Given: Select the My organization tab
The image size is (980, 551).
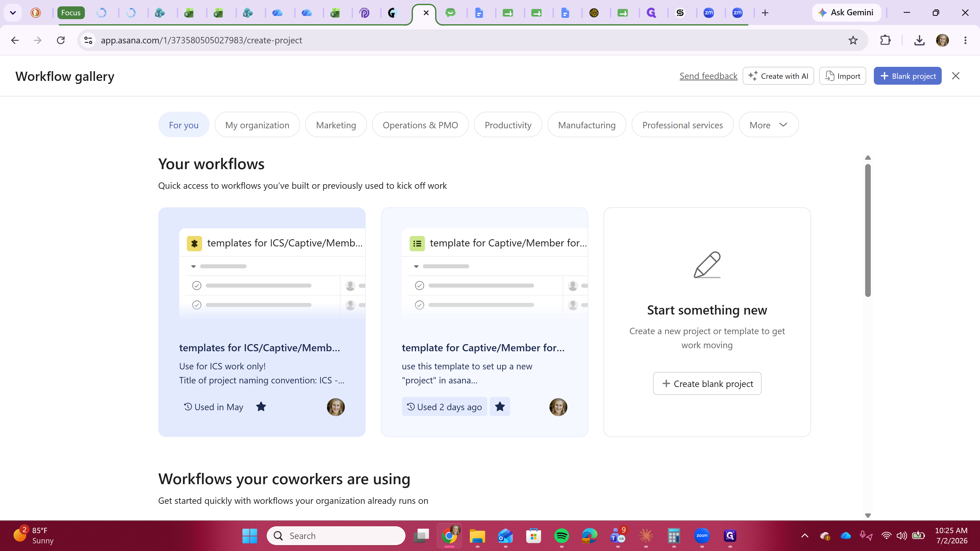Looking at the screenshot, I should point(257,125).
